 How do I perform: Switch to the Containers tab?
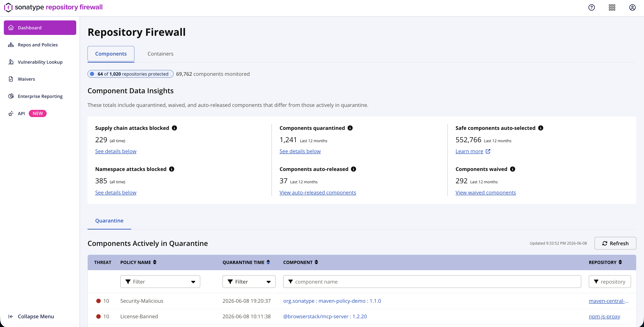coord(161,54)
